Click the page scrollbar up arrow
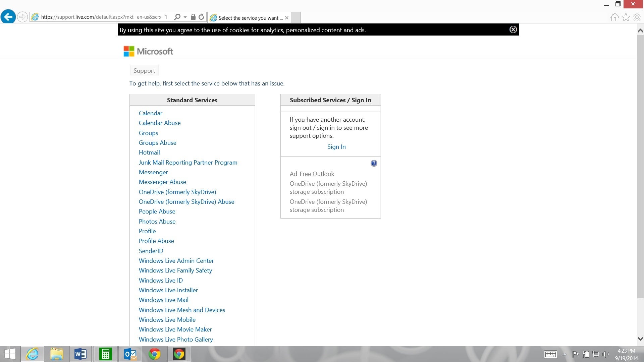The height and width of the screenshot is (362, 644). (x=640, y=31)
